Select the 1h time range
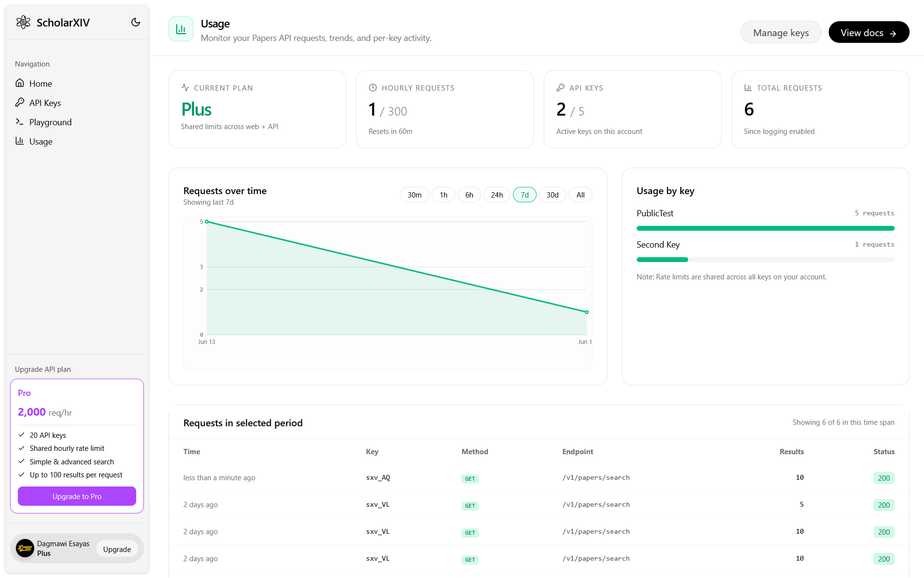924x578 pixels. [x=443, y=195]
